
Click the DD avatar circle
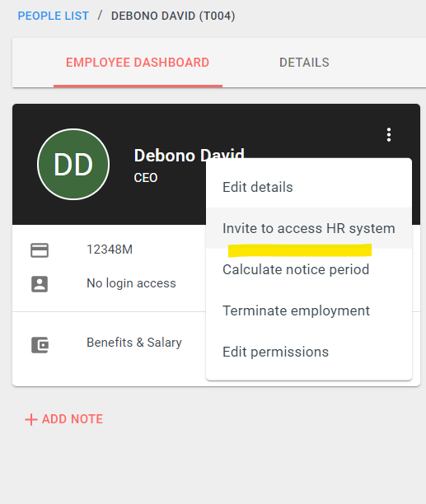tap(73, 164)
